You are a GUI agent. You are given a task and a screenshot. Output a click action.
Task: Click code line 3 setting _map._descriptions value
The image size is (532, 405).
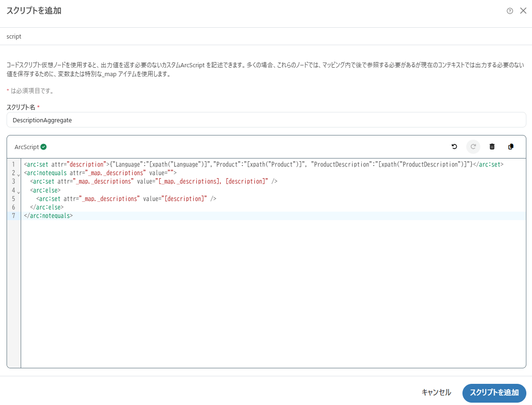pyautogui.click(x=154, y=181)
